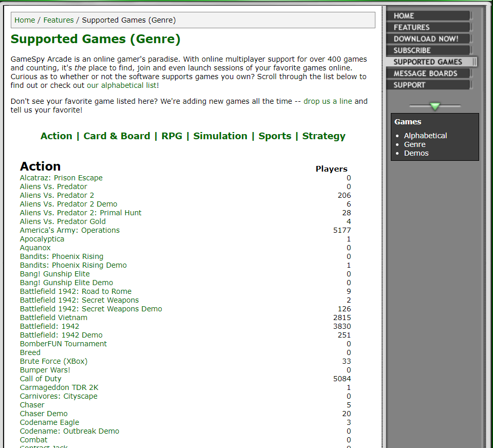The height and width of the screenshot is (448, 493).
Task: Open Battlefield Vietnam game link
Action: tap(53, 318)
